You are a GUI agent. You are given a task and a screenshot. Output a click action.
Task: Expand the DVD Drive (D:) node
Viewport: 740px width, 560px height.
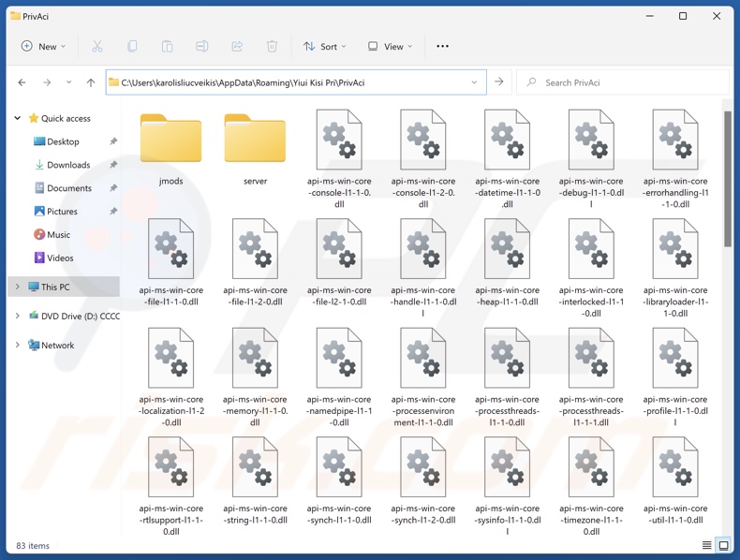pos(18,316)
